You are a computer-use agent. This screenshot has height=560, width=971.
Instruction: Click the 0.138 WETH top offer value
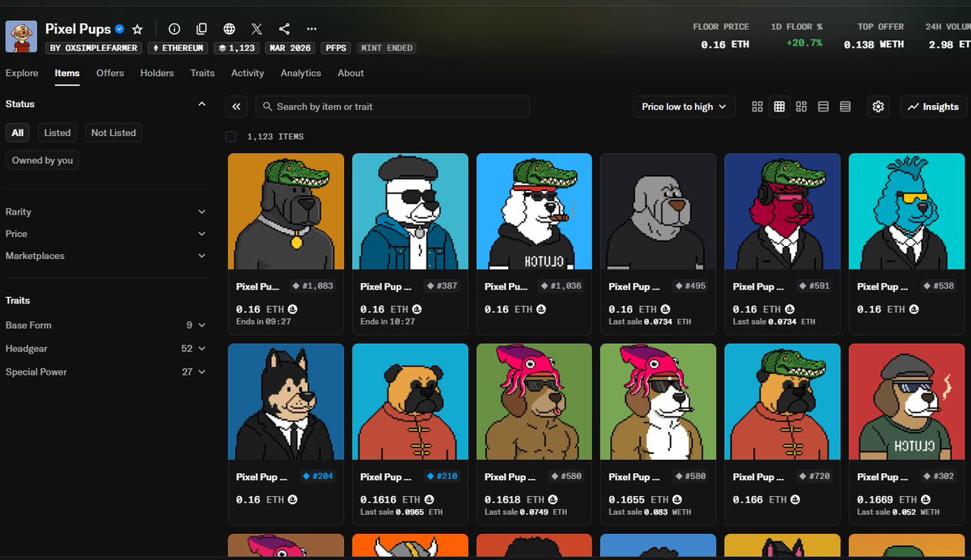(873, 45)
